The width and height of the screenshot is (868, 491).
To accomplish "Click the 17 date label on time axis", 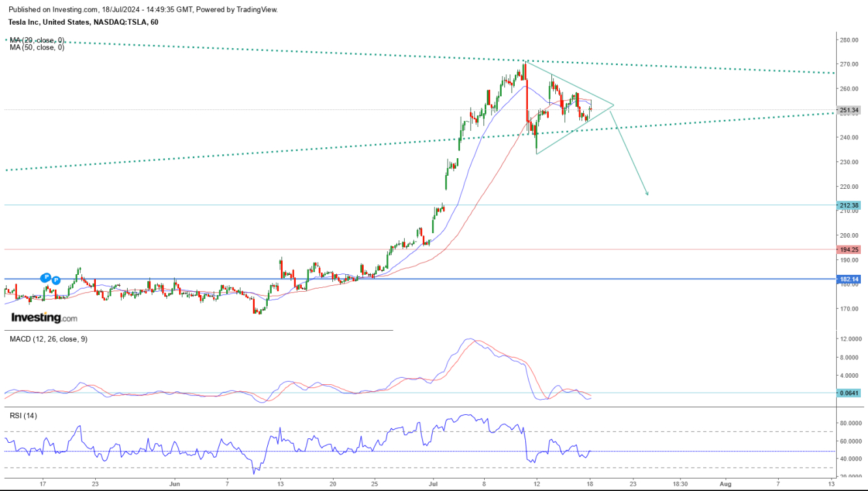I will point(42,484).
